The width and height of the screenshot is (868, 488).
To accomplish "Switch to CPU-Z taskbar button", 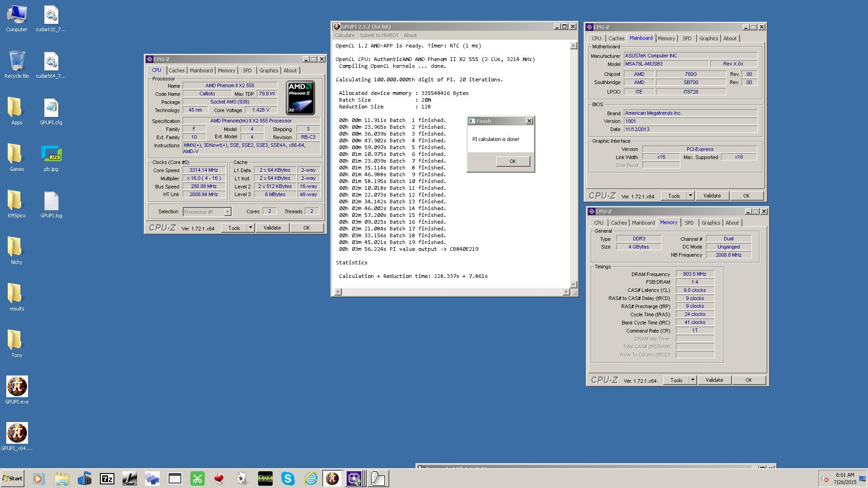I will click(x=354, y=479).
